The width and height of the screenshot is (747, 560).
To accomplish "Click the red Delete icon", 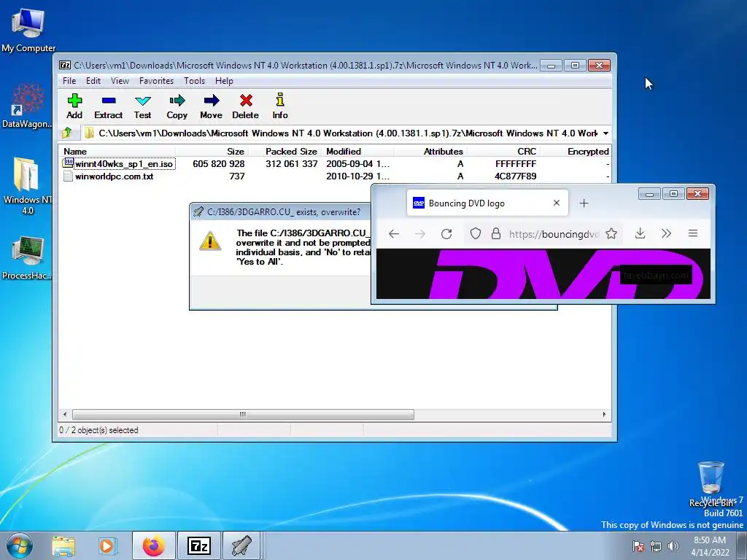I will tap(246, 106).
